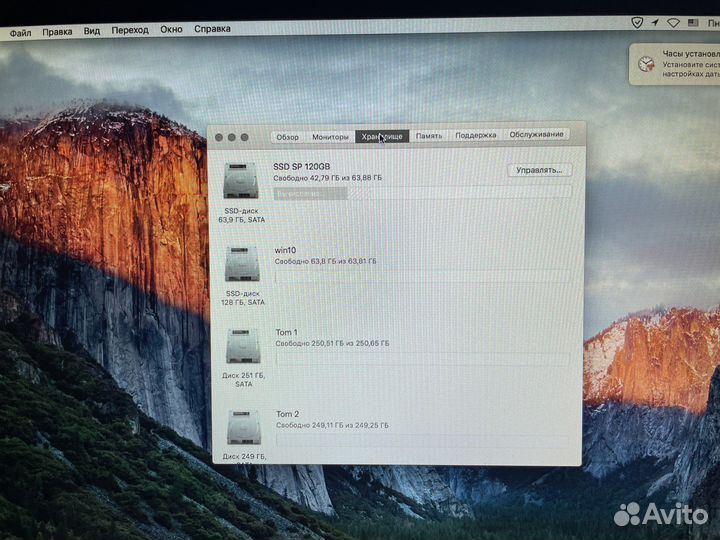Open the Поддержка tab
Image resolution: width=720 pixels, height=540 pixels.
pyautogui.click(x=475, y=135)
